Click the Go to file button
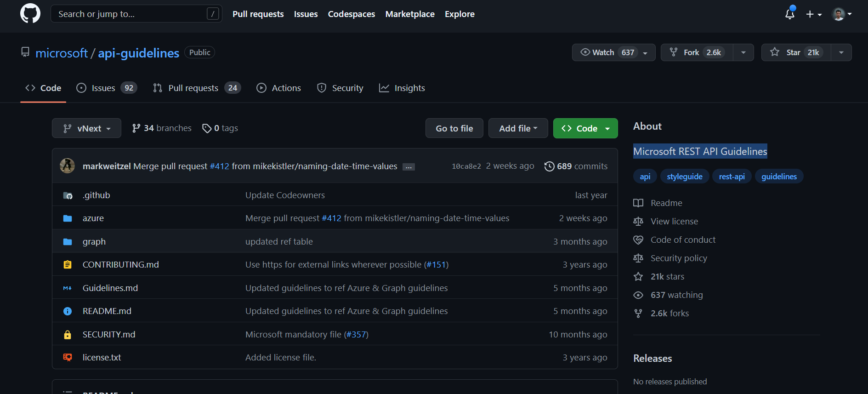The image size is (868, 394). [x=454, y=128]
